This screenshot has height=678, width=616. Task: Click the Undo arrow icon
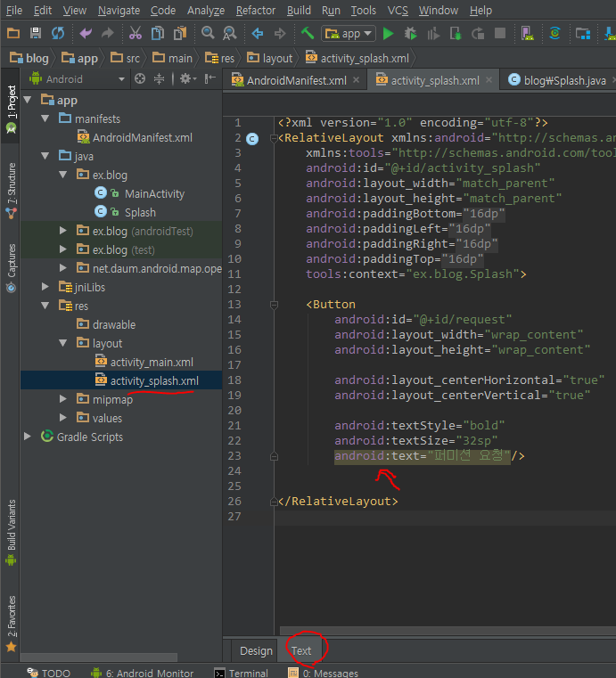(86, 33)
